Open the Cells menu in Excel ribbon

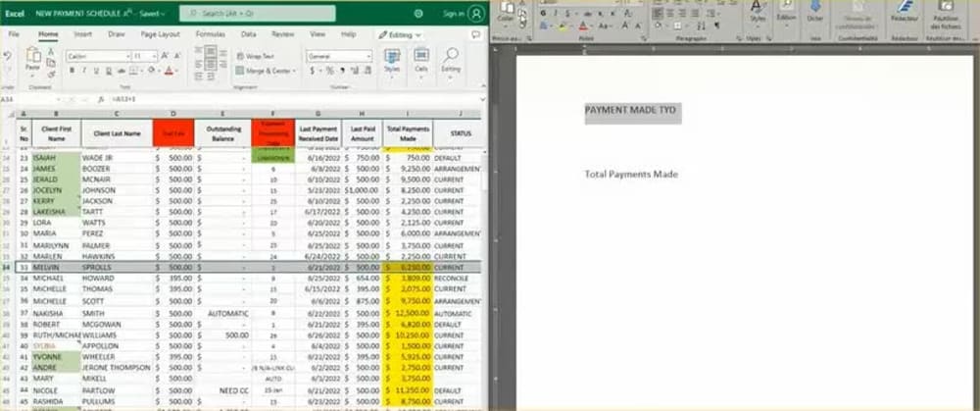(421, 61)
